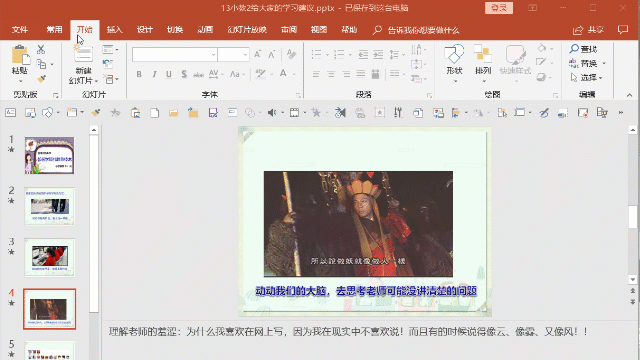Switch to the 动画 (Animations) tab
The width and height of the screenshot is (640, 360).
[x=205, y=29]
